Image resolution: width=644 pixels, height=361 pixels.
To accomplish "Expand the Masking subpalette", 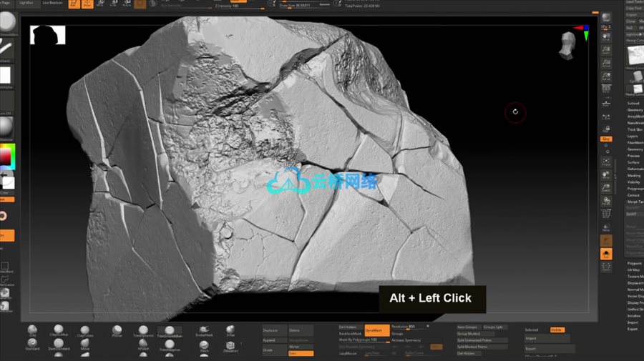I will click(x=634, y=175).
